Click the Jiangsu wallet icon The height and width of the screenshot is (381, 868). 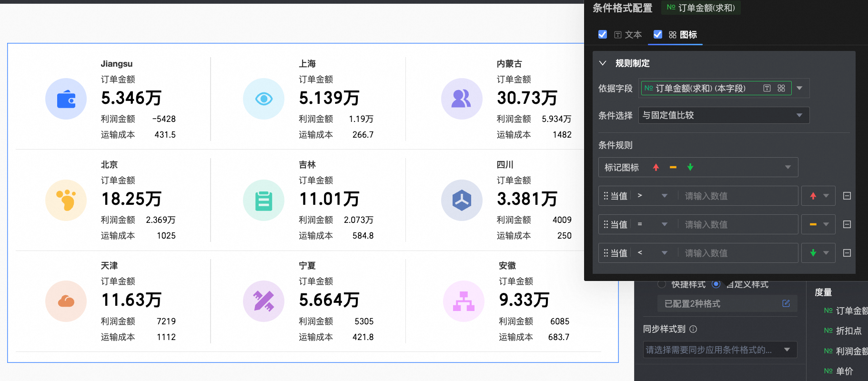tap(66, 99)
